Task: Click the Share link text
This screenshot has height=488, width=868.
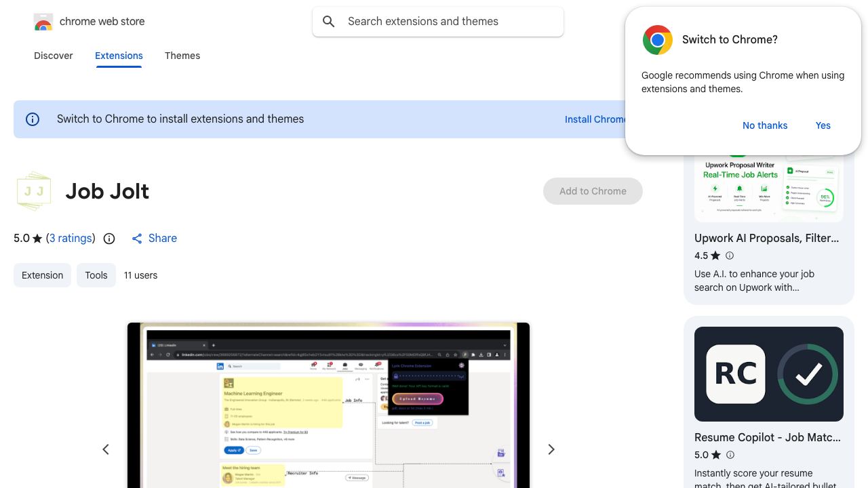Action: (x=163, y=239)
